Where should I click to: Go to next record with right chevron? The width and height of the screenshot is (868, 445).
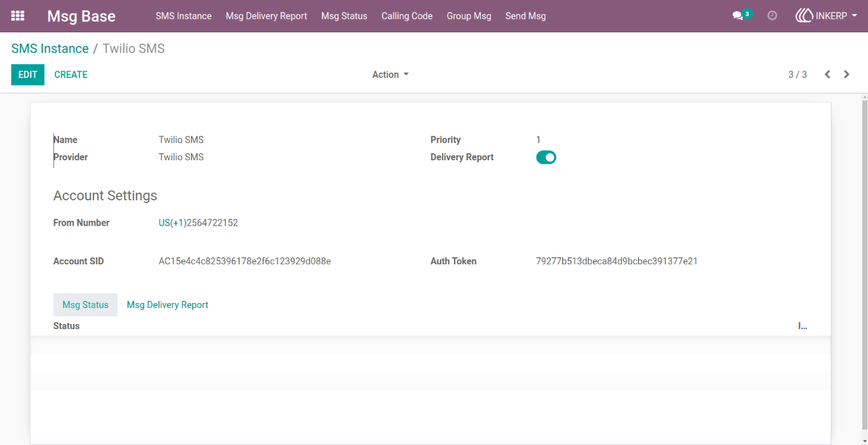coord(846,75)
